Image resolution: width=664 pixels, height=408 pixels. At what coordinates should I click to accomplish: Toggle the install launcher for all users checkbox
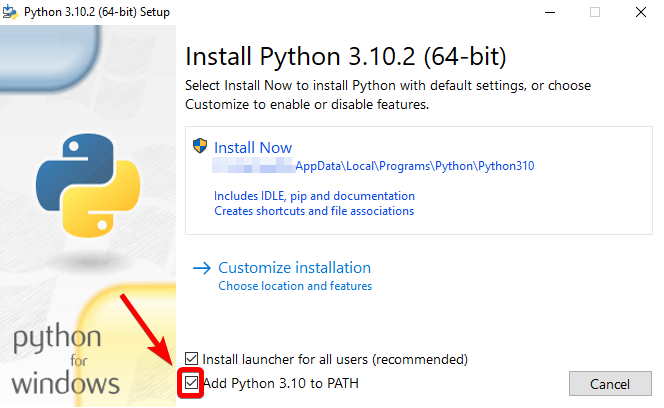point(192,359)
